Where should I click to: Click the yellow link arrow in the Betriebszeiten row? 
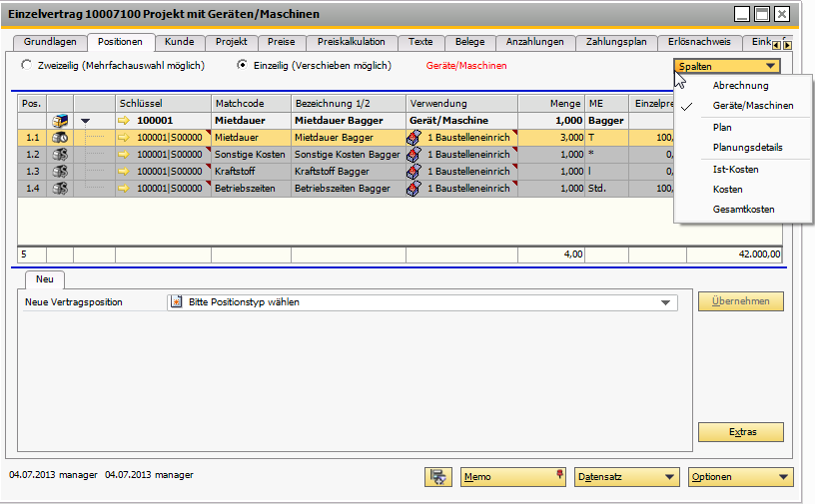coord(124,189)
